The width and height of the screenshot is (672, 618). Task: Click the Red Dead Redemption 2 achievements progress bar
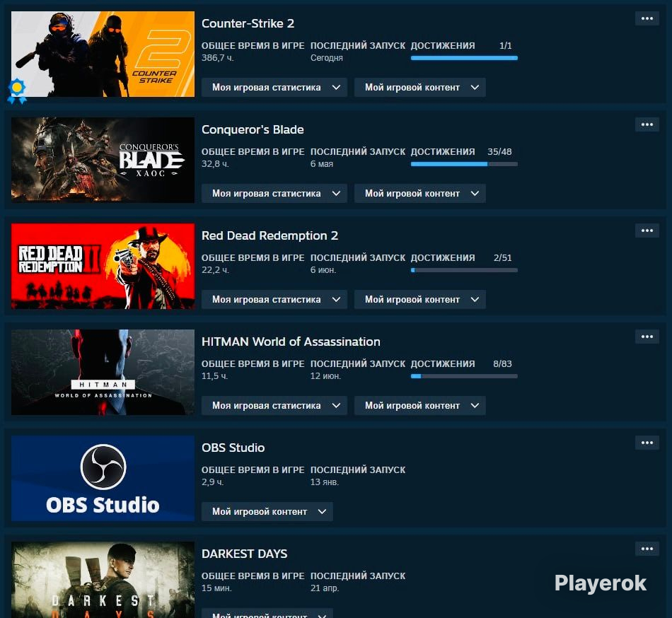pos(464,270)
